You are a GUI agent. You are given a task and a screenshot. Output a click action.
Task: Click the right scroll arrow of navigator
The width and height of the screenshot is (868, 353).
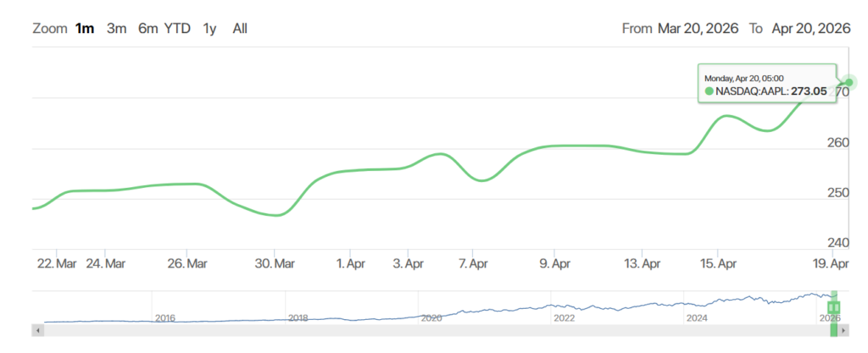tap(846, 330)
